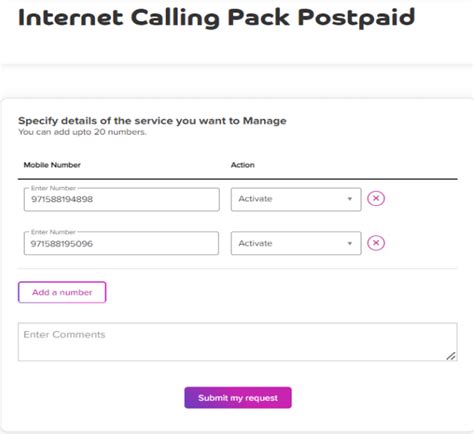Select the Activate text in the second row
This screenshot has height=434, width=474.
(255, 243)
